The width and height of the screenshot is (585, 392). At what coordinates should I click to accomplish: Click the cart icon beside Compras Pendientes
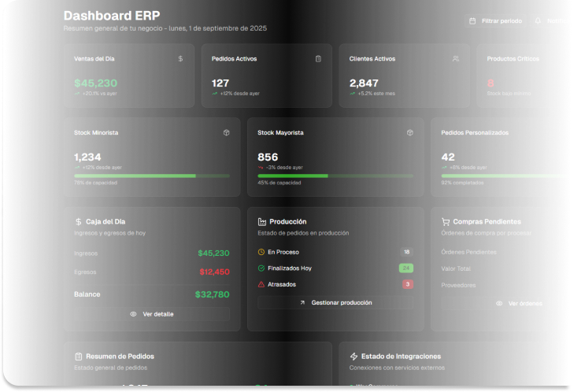tap(446, 221)
